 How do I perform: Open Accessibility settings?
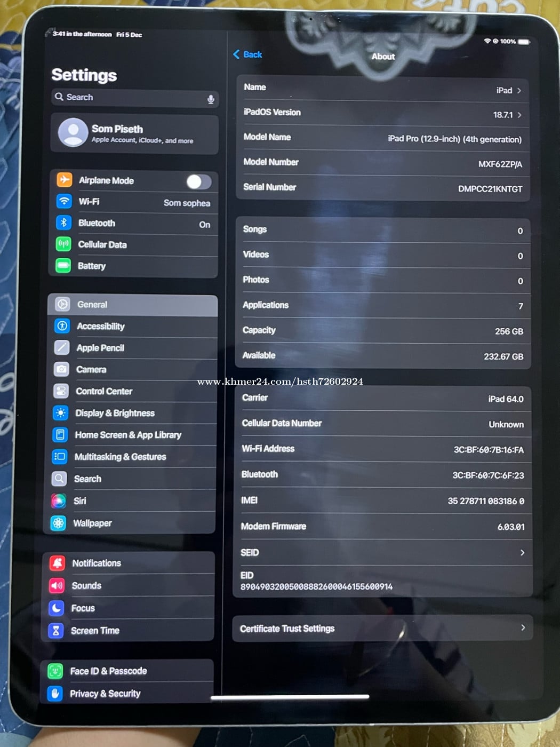coord(101,326)
